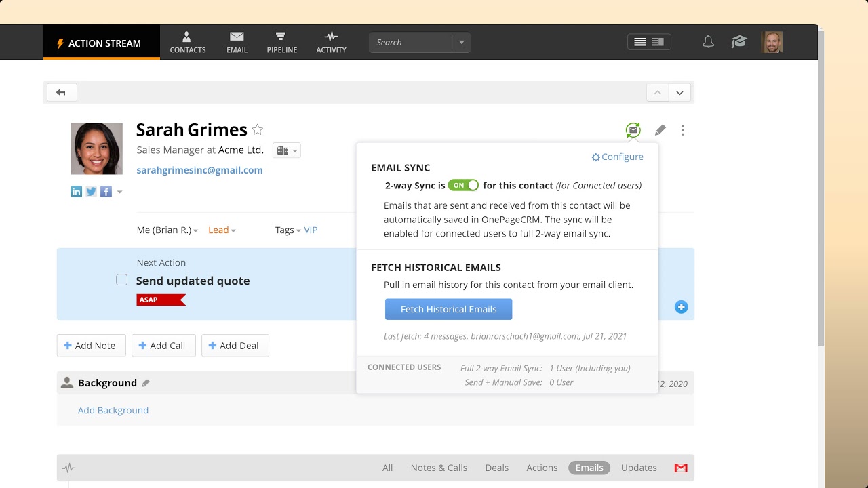Switch layout with the view toggle icon
The width and height of the screenshot is (868, 488).
649,42
